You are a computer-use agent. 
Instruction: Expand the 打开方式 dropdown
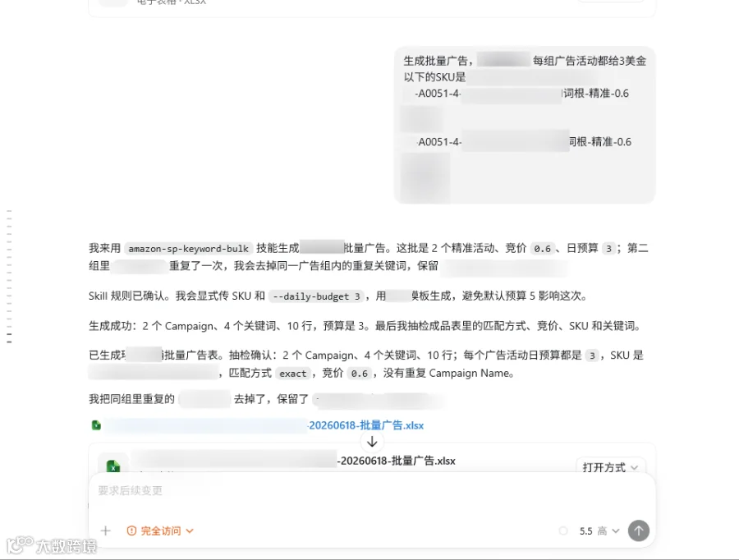610,467
